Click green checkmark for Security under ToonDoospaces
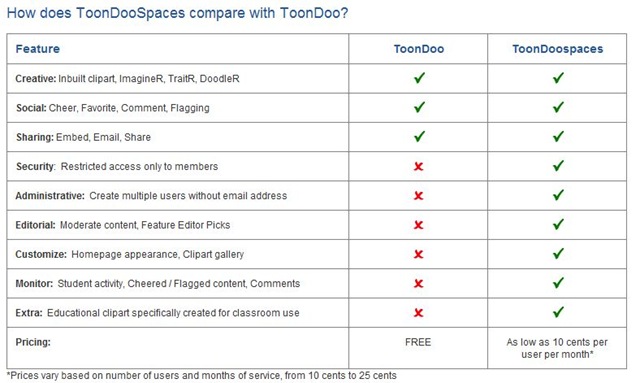This screenshot has width=640, height=383. 558,165
